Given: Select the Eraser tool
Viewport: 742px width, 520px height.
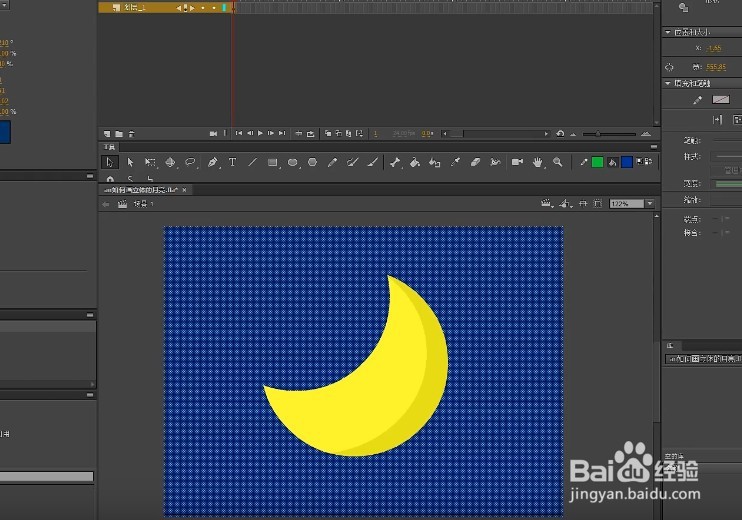Looking at the screenshot, I should click(x=475, y=162).
